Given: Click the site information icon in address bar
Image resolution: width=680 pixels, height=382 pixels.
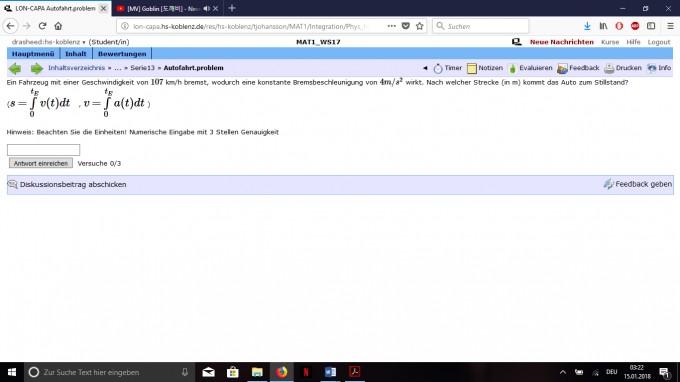Looking at the screenshot, I should click(125, 26).
